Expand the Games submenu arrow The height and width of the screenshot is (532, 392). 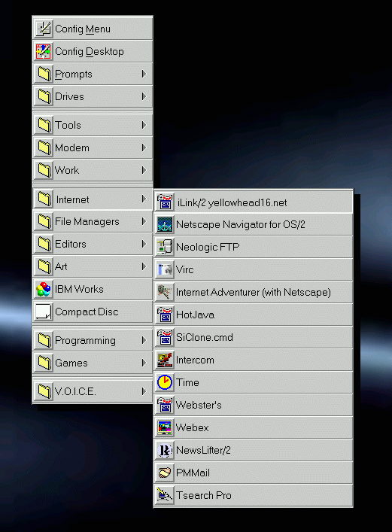144,363
